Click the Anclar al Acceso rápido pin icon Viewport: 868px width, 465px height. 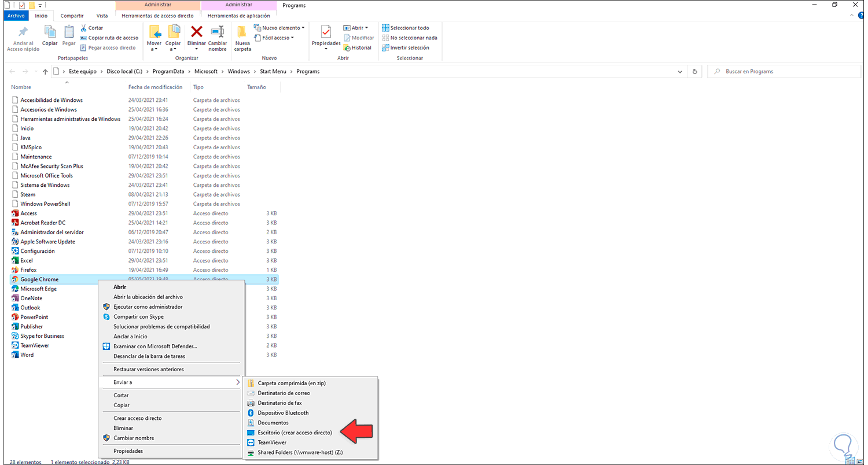(x=23, y=32)
